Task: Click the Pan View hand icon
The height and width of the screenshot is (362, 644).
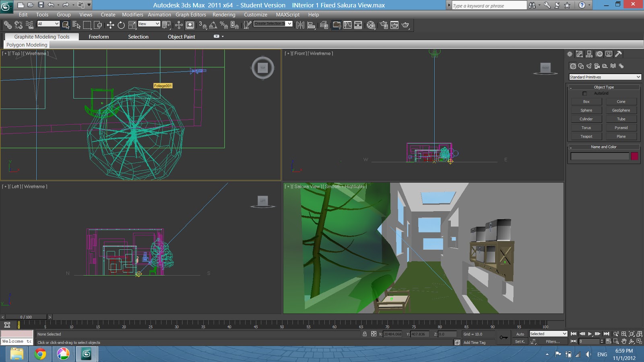Action: 624,341
